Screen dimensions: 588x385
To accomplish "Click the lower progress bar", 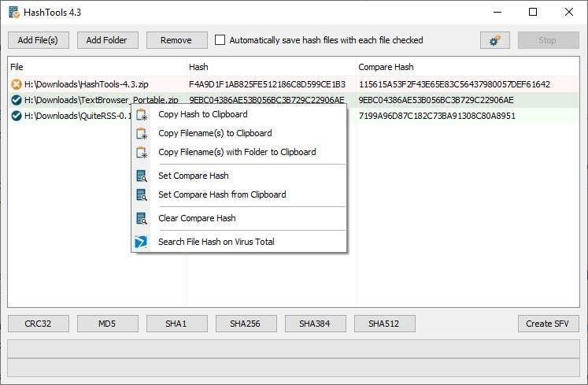I will click(294, 368).
